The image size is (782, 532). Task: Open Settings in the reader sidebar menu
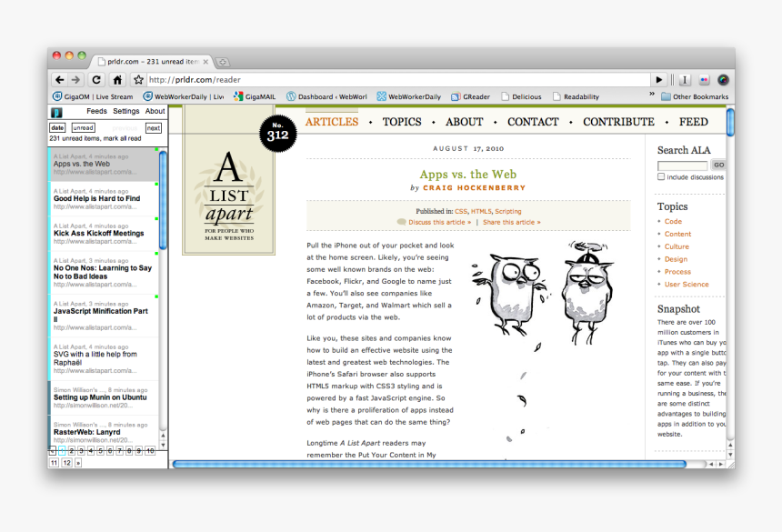pos(125,111)
